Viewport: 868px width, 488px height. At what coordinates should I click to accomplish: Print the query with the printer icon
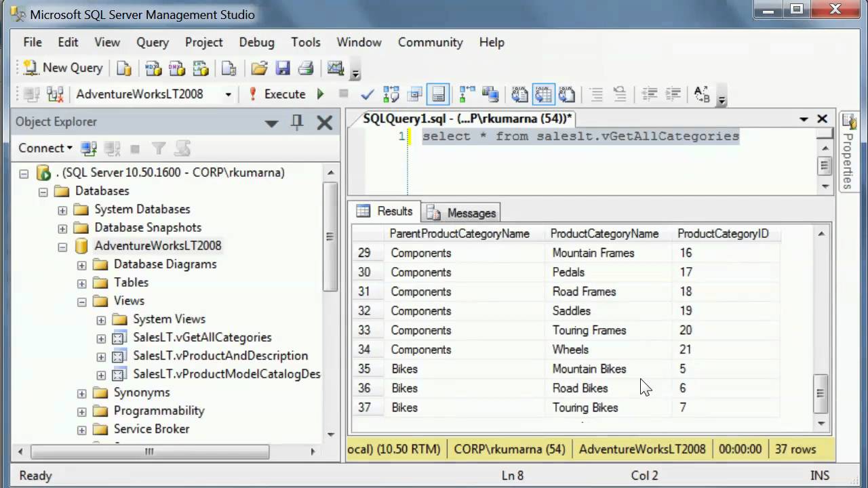[x=306, y=68]
